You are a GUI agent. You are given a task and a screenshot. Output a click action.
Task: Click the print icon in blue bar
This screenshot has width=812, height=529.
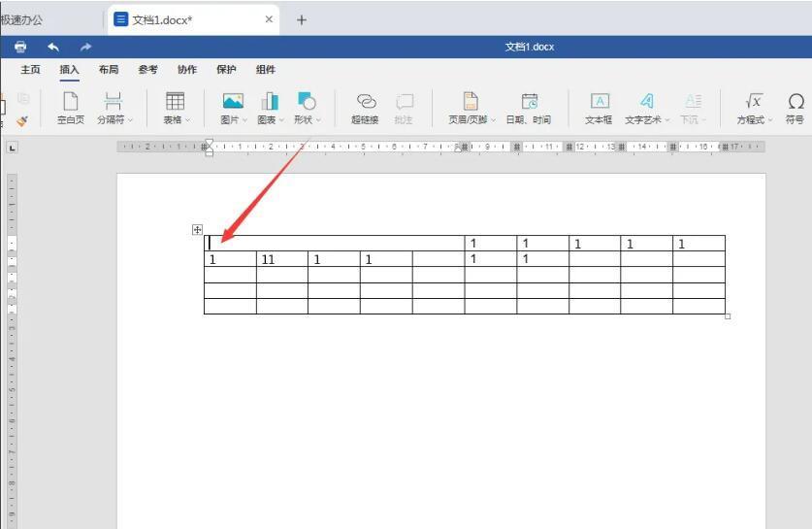[x=20, y=48]
